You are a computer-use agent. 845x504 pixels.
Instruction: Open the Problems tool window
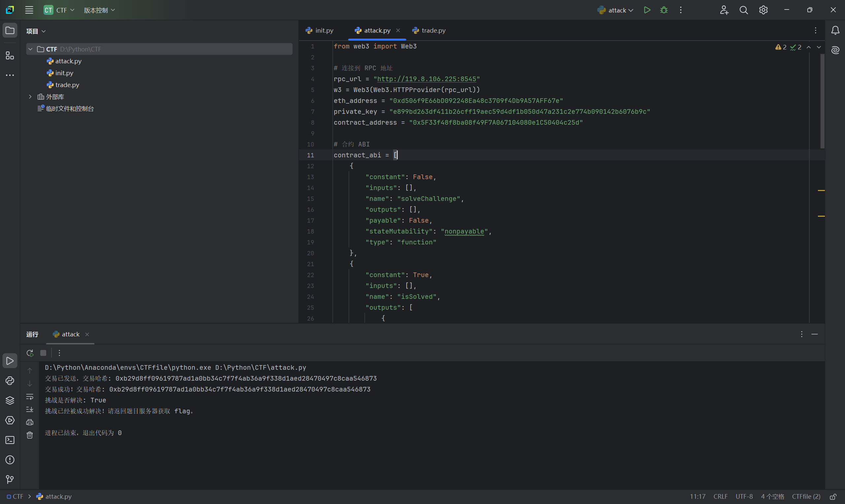(x=10, y=460)
